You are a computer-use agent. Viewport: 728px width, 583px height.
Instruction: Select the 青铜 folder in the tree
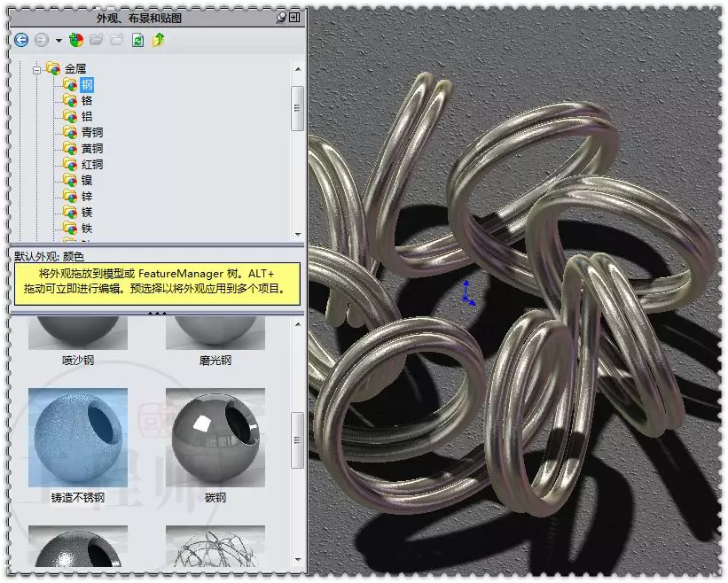(92, 133)
